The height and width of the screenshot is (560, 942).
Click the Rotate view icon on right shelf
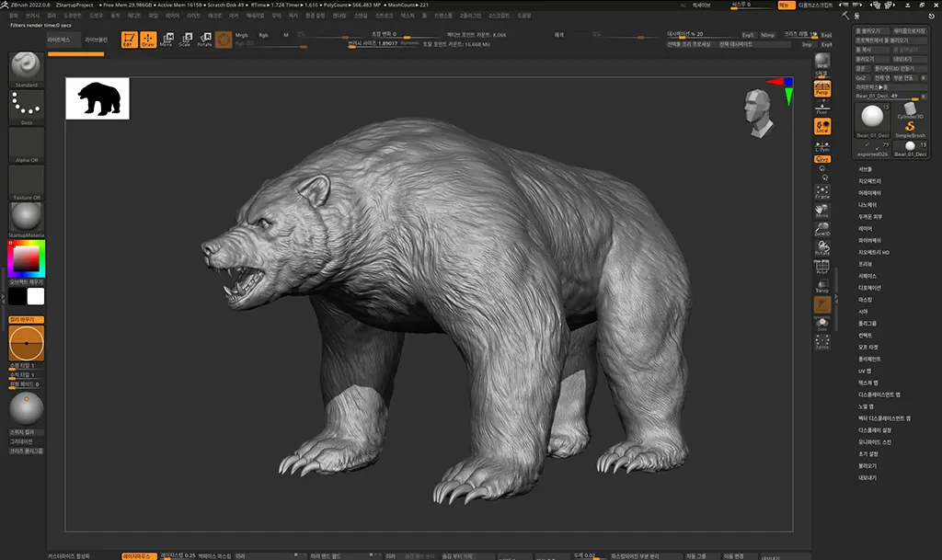click(822, 248)
